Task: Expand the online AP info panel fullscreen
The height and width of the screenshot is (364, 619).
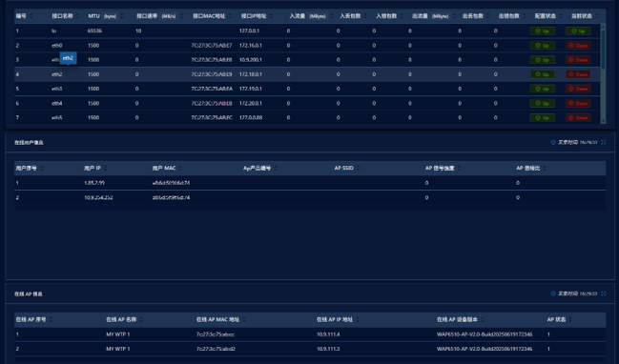Action: pos(603,293)
